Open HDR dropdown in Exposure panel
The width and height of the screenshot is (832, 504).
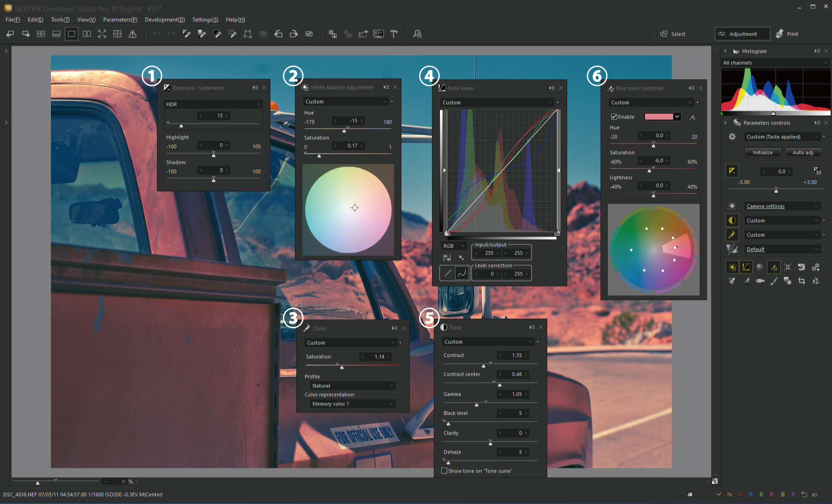213,104
